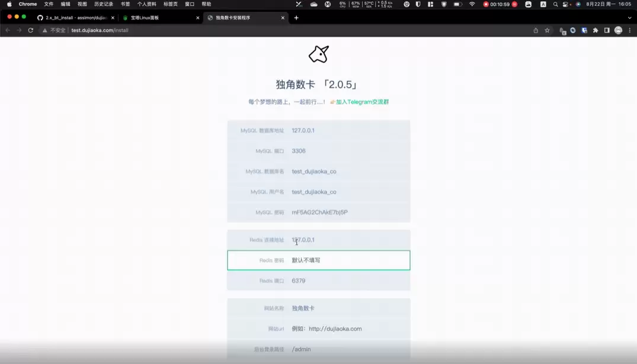The image size is (637, 364).
Task: Click the unicorn logo on the page
Action: [x=319, y=54]
